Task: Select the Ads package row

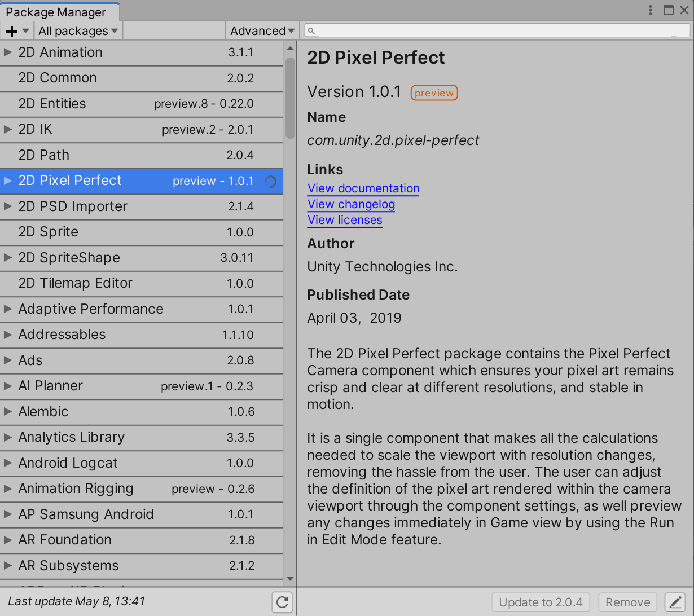Action: [142, 360]
